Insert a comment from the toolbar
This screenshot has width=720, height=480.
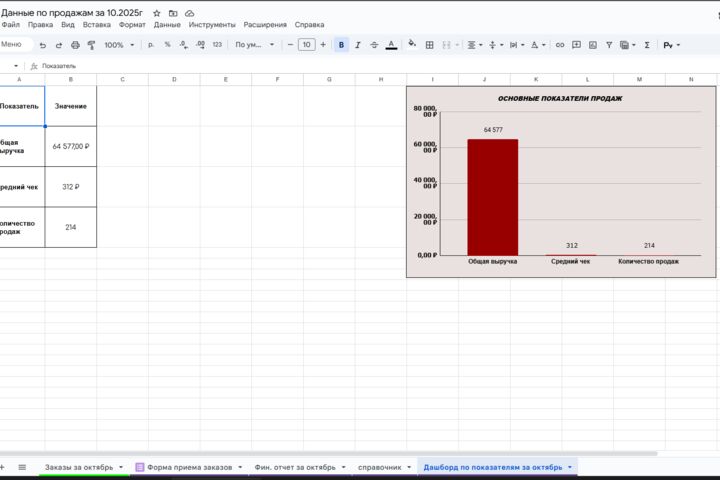click(x=576, y=45)
